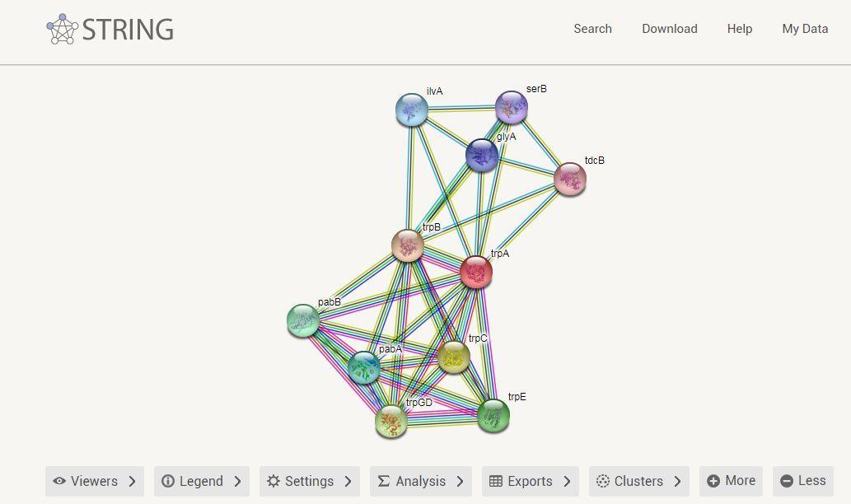
Task: Expand the Viewers panel
Action: pos(95,481)
